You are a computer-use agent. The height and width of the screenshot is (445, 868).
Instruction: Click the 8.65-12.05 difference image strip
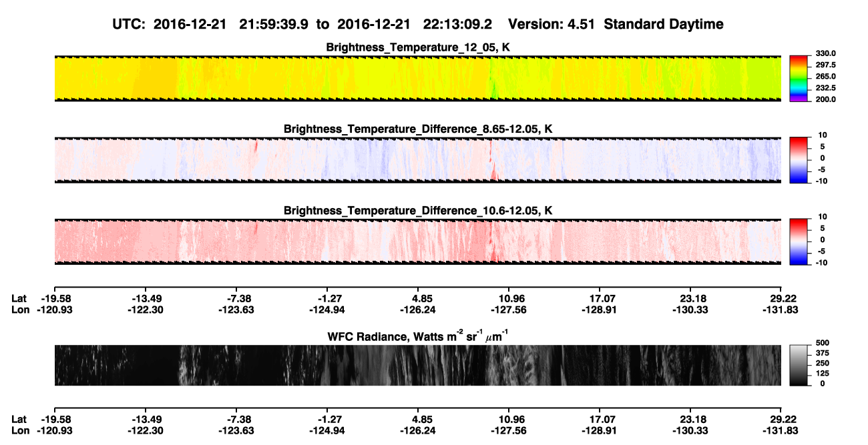point(417,159)
